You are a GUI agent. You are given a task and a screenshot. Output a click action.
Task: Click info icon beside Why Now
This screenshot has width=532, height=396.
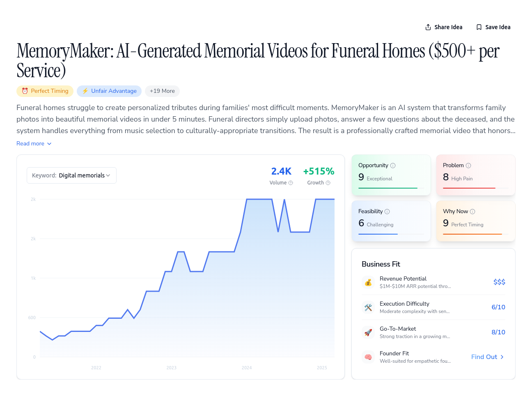coord(472,212)
